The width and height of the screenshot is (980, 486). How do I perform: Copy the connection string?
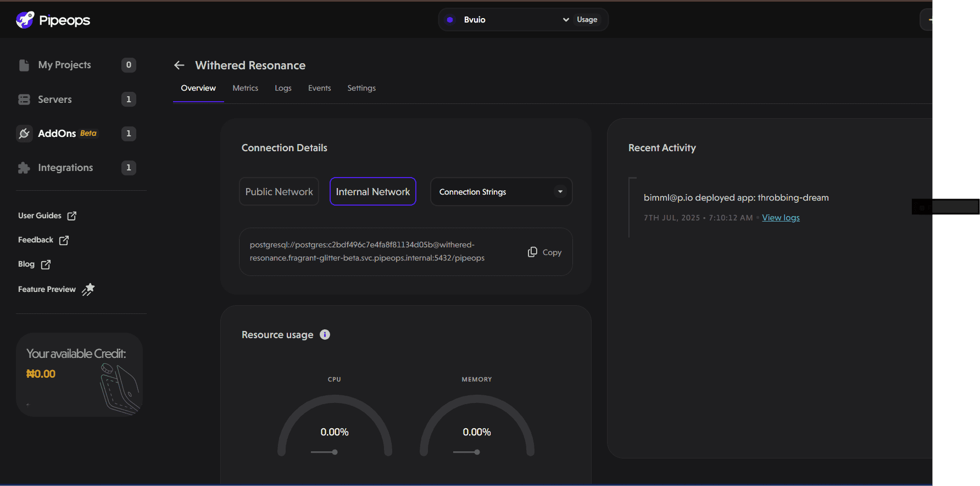click(x=545, y=252)
